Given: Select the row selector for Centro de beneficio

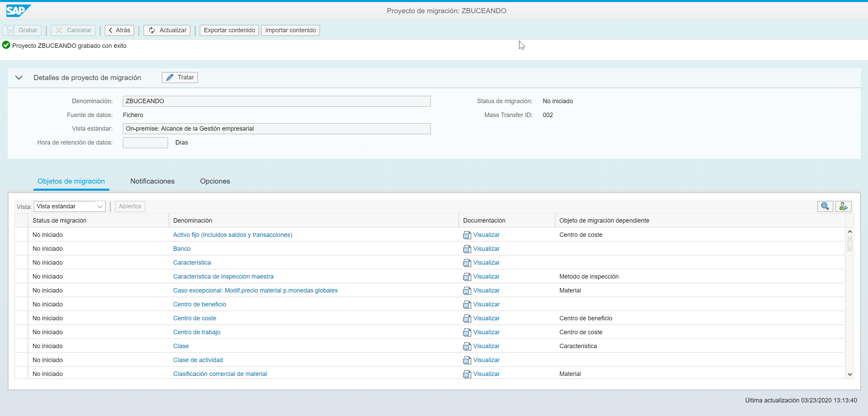Looking at the screenshot, I should pos(21,304).
